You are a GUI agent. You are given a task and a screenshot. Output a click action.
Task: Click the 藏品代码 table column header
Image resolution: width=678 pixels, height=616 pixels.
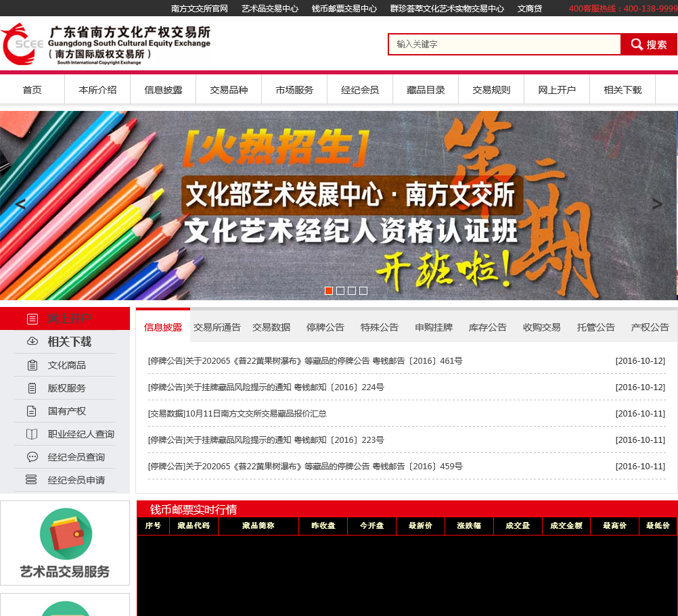coord(194,525)
